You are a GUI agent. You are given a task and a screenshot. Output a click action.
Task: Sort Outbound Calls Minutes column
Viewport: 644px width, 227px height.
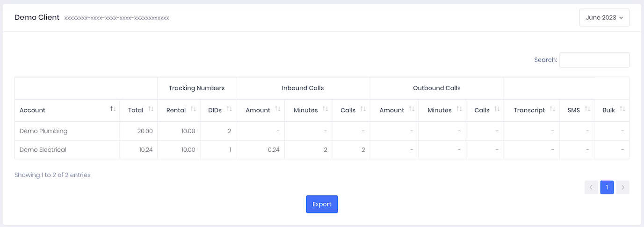coord(459,109)
